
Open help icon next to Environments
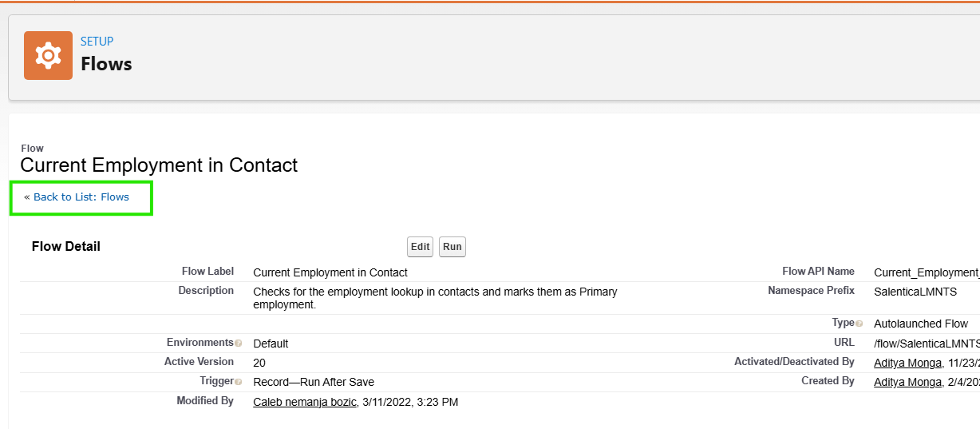click(239, 344)
